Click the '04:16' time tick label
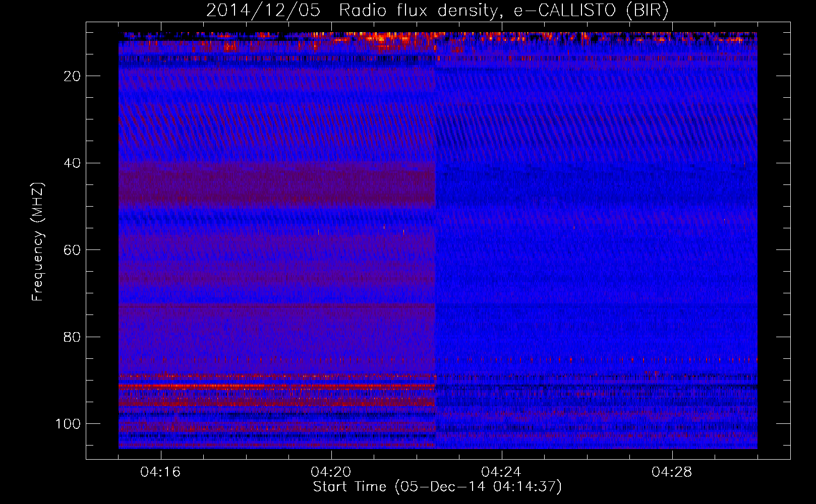 coord(160,472)
